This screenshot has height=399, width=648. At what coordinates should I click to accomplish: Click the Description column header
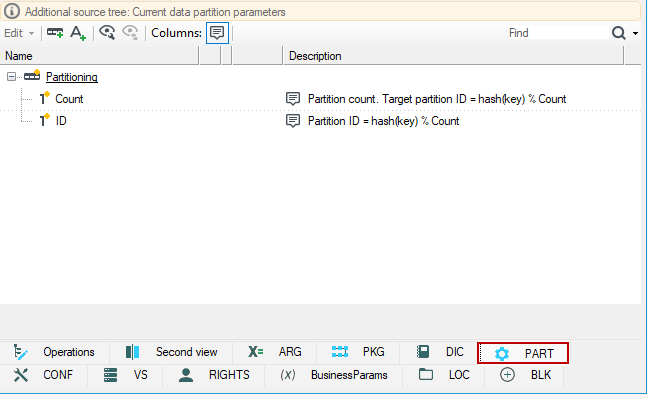pyautogui.click(x=453, y=56)
